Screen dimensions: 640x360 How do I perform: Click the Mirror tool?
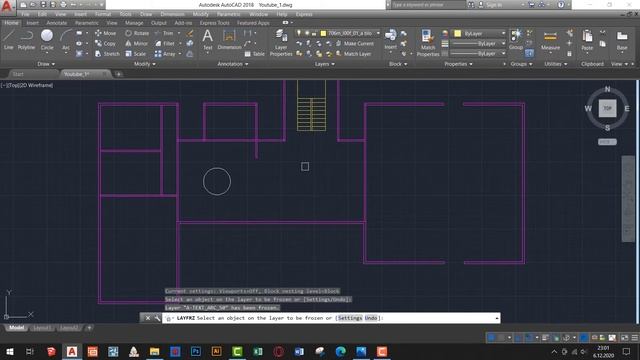136,43
